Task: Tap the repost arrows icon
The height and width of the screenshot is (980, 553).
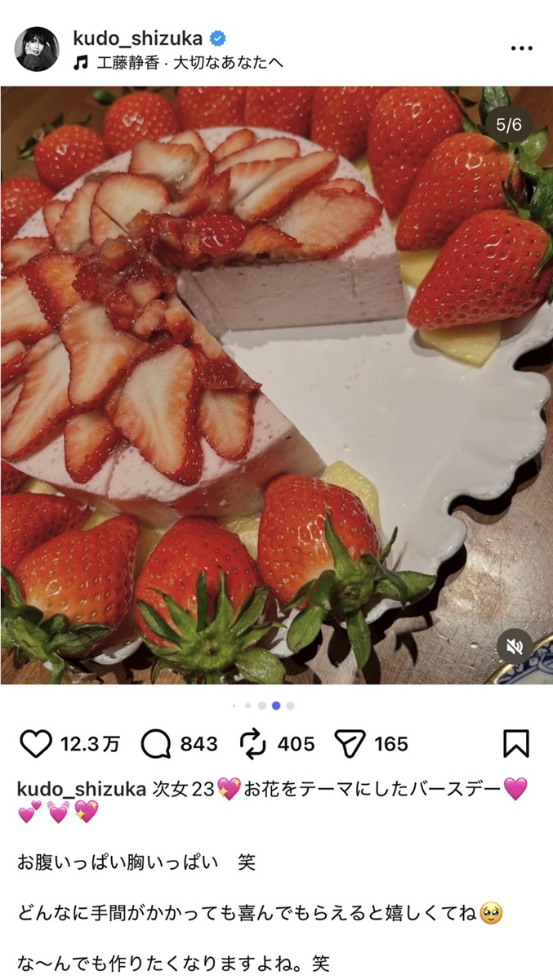Action: [254, 743]
